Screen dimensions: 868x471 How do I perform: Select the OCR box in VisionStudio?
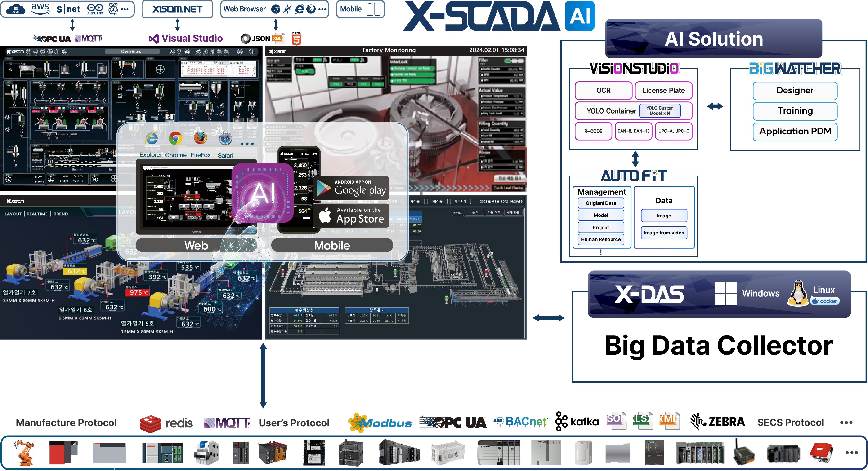tap(604, 91)
